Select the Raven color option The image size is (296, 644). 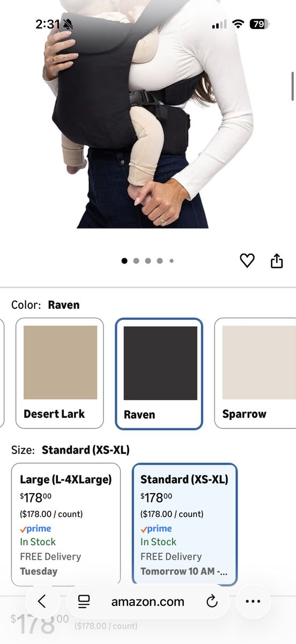159,374
